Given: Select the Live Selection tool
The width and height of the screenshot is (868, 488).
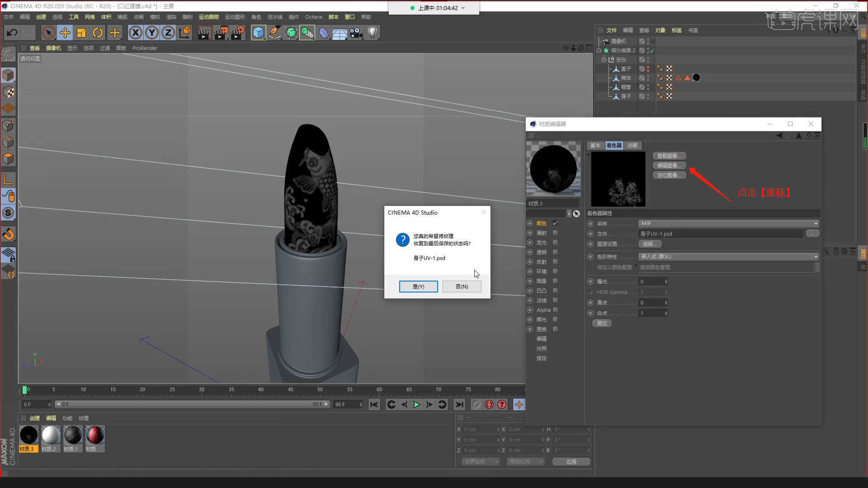Looking at the screenshot, I should pyautogui.click(x=48, y=33).
